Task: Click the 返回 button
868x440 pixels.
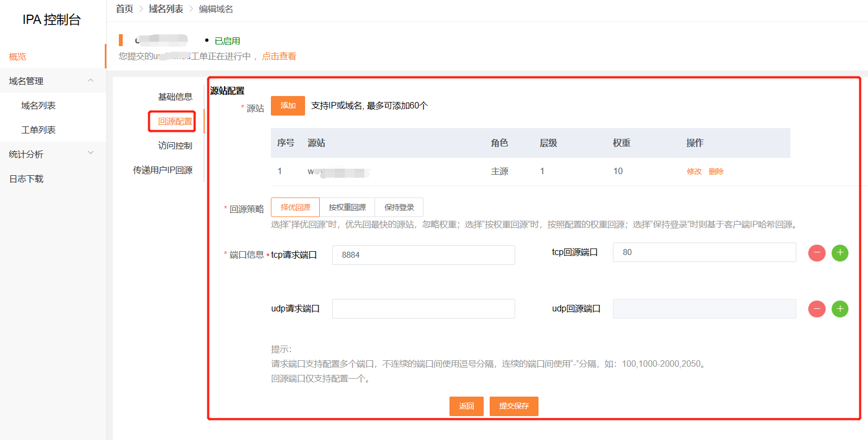Action: pyautogui.click(x=466, y=406)
